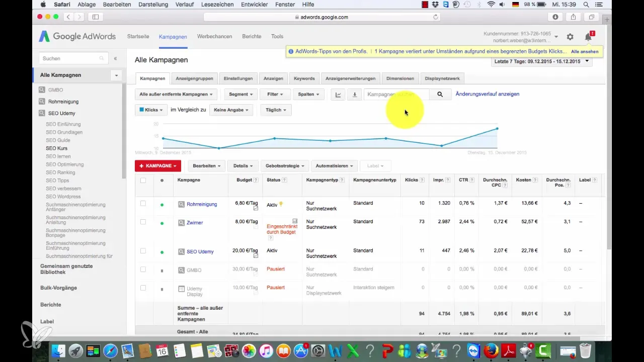644x362 pixels.
Task: Check the GMBO campaign box
Action: point(143,269)
